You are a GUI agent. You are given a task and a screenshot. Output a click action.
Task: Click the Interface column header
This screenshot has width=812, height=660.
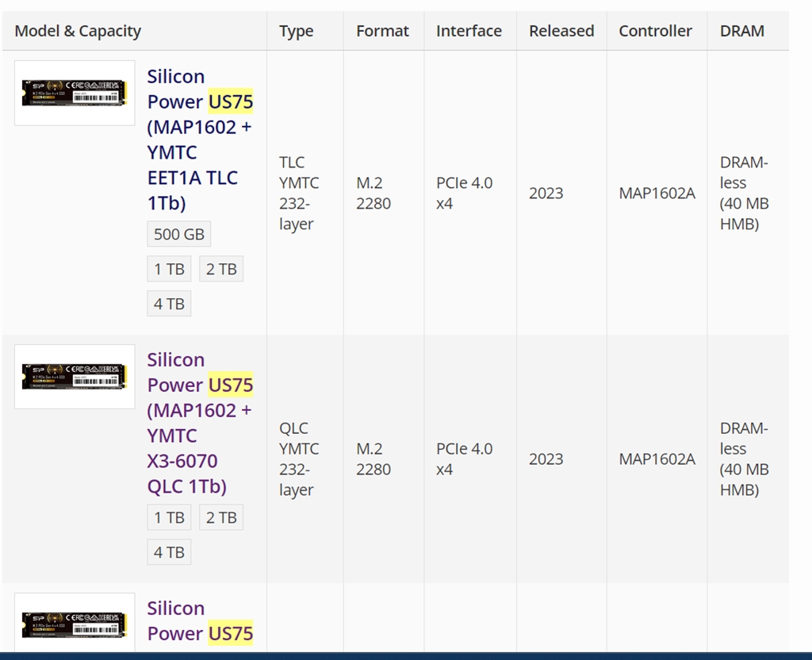coord(469,31)
